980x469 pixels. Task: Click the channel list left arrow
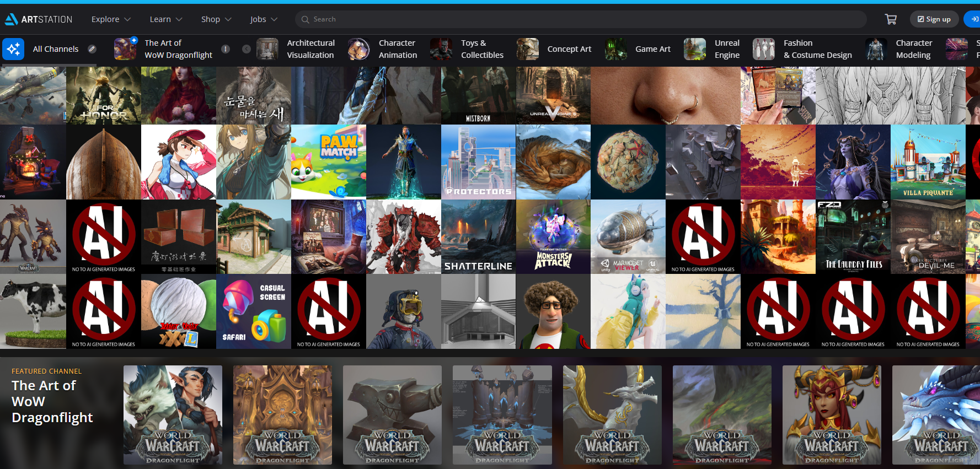click(247, 49)
